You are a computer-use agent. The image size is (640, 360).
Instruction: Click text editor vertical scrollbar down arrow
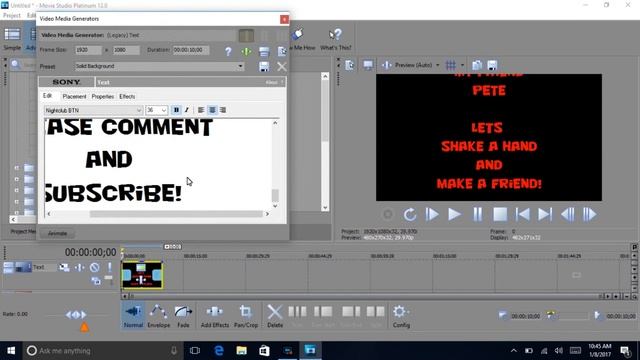click(x=275, y=206)
